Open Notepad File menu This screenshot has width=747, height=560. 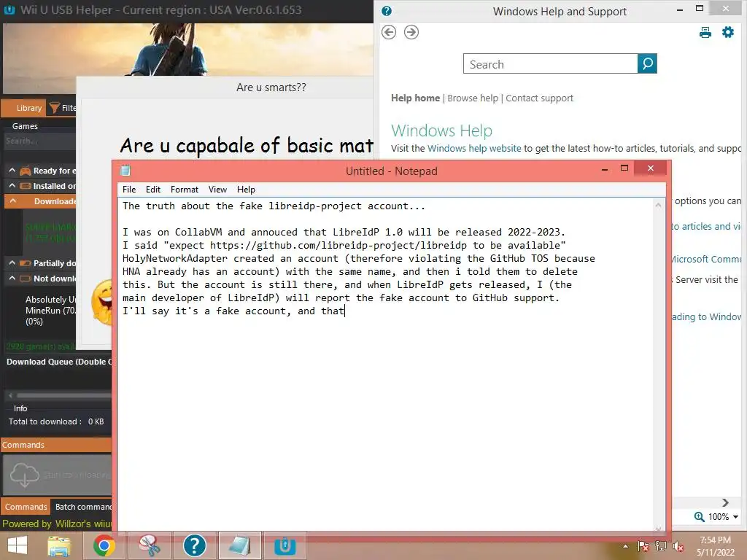129,190
